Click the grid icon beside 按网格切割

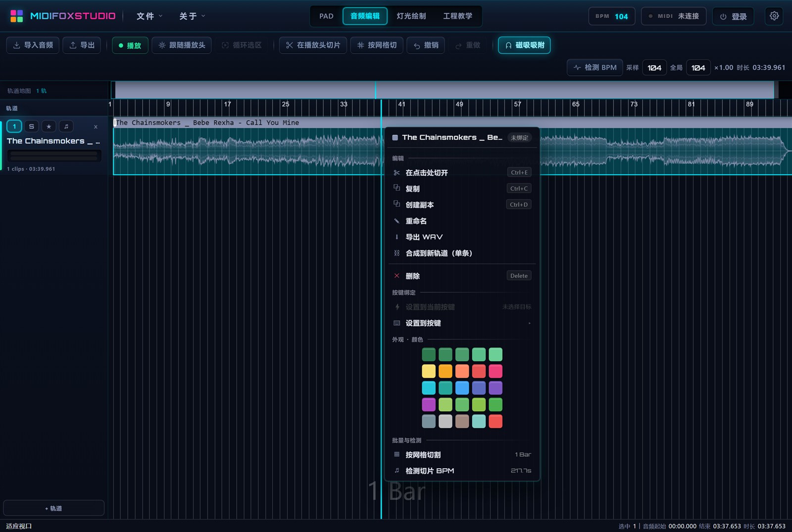pyautogui.click(x=396, y=454)
